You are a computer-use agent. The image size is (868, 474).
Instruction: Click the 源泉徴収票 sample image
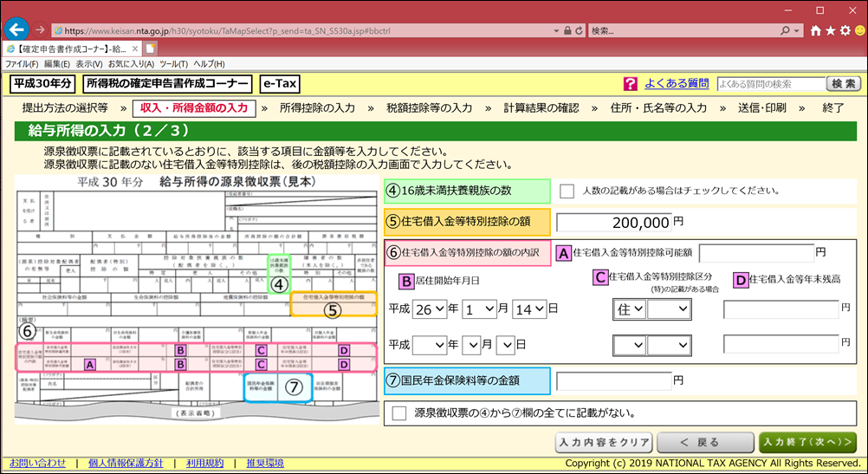196,300
